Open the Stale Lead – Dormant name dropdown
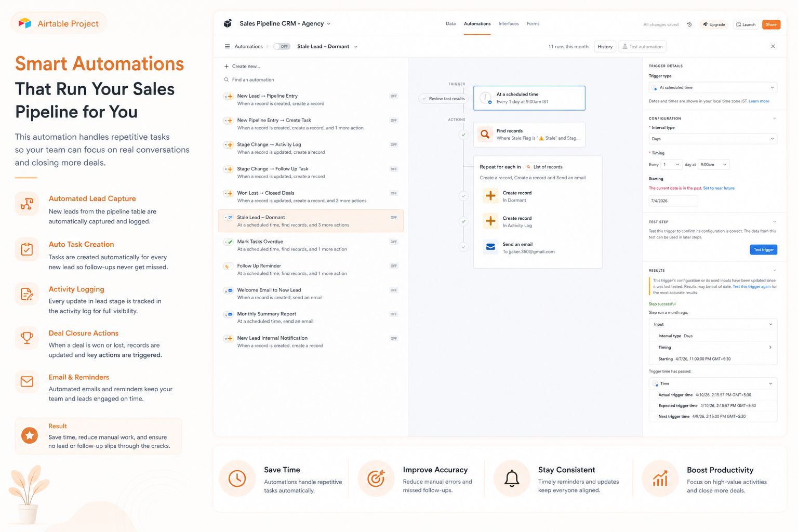 (x=356, y=47)
